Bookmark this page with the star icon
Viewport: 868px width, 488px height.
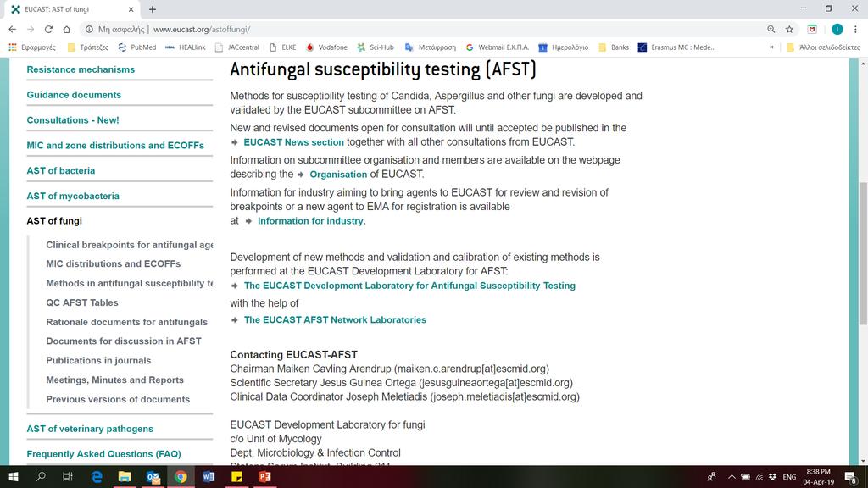[x=789, y=30]
